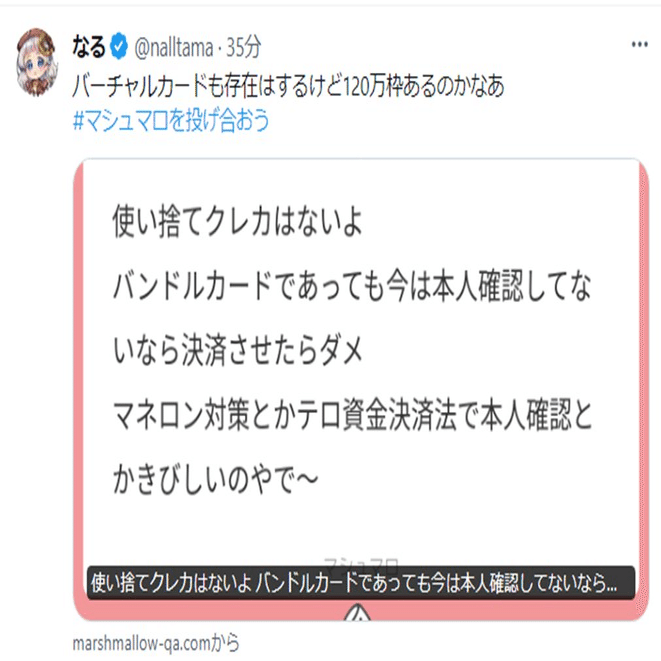Click card line 使い捨てクレカはないよ

[x=237, y=221]
